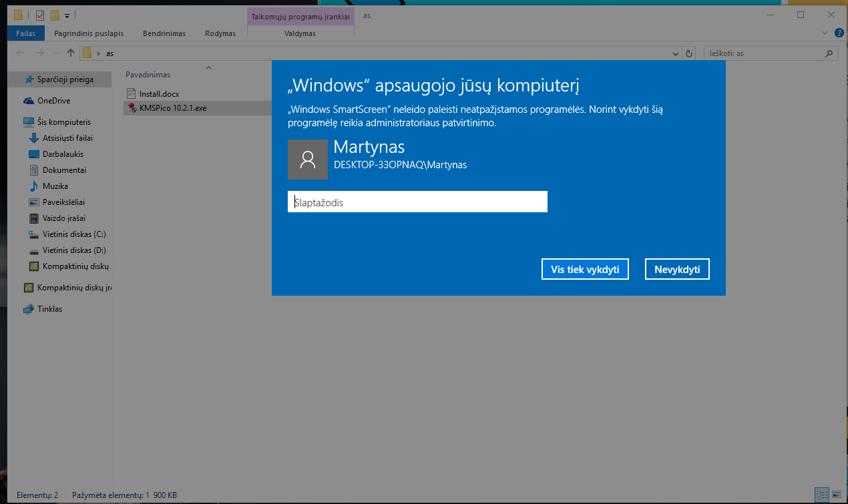Click the Nevykdyti button
This screenshot has width=848, height=504.
[677, 269]
